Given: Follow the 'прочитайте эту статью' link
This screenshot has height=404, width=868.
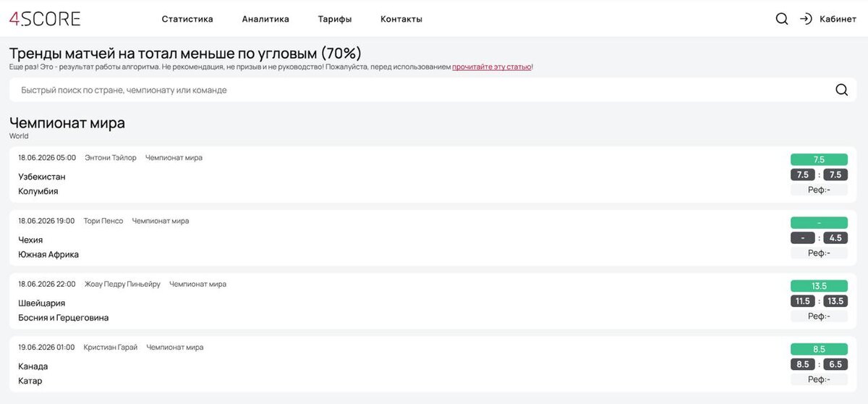Looking at the screenshot, I should [492, 67].
